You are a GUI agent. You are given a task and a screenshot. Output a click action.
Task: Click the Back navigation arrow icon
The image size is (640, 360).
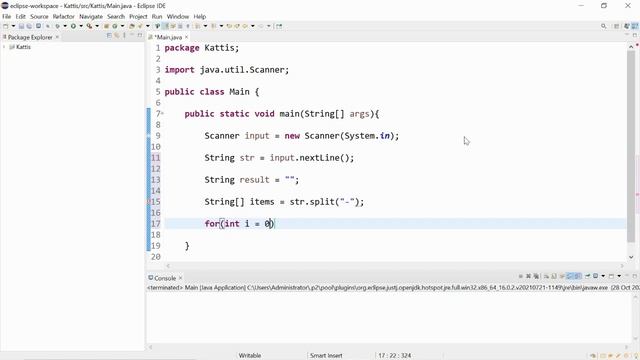pos(244,26)
